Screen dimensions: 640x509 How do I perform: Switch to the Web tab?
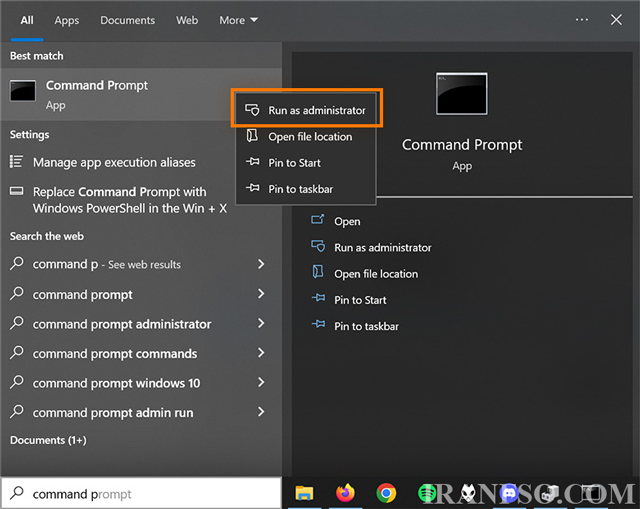187,20
